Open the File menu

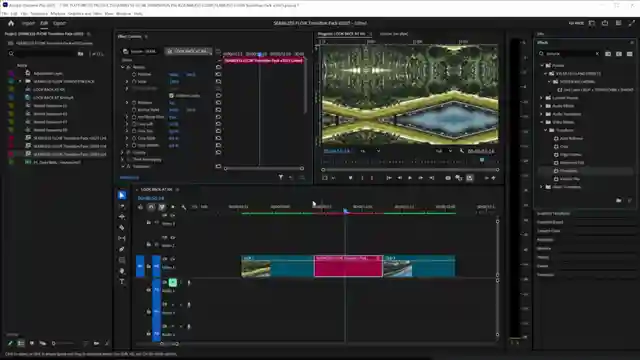pyautogui.click(x=5, y=13)
